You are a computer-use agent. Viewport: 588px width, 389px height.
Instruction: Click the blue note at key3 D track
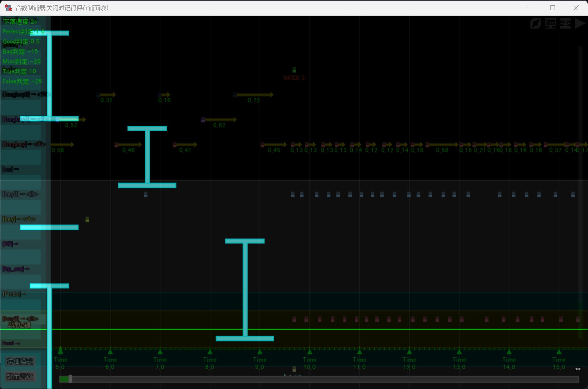[146, 194]
